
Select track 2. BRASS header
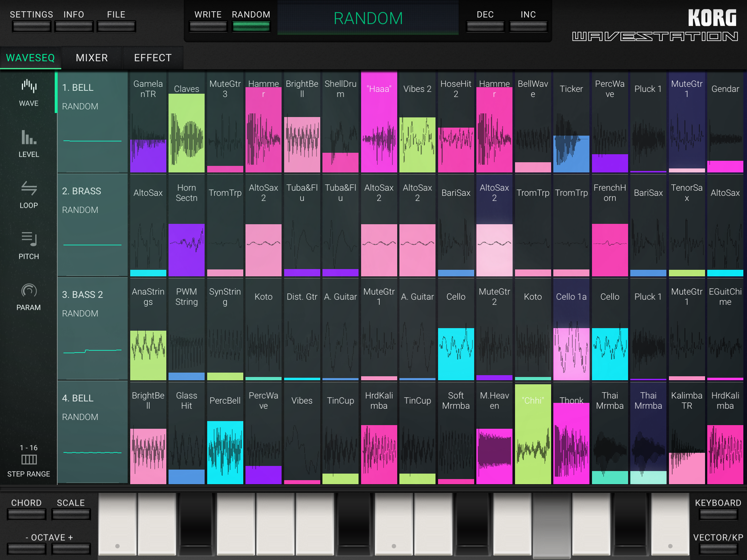pos(93,225)
